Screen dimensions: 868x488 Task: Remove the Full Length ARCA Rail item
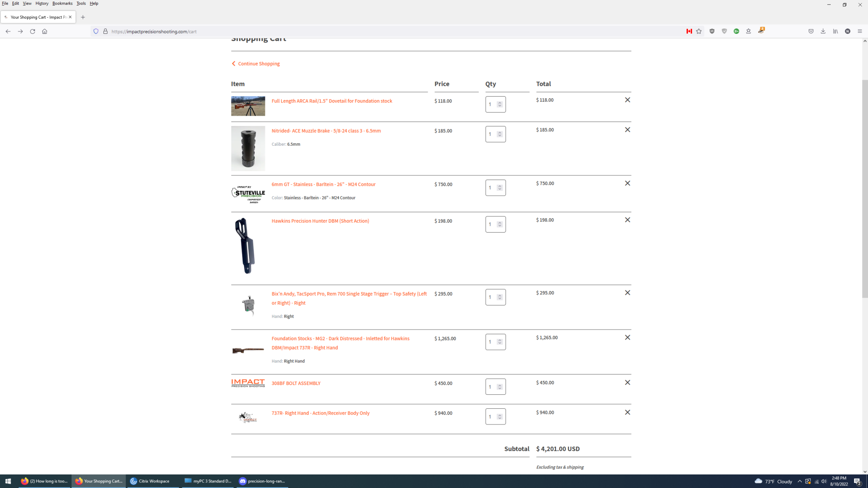point(628,100)
